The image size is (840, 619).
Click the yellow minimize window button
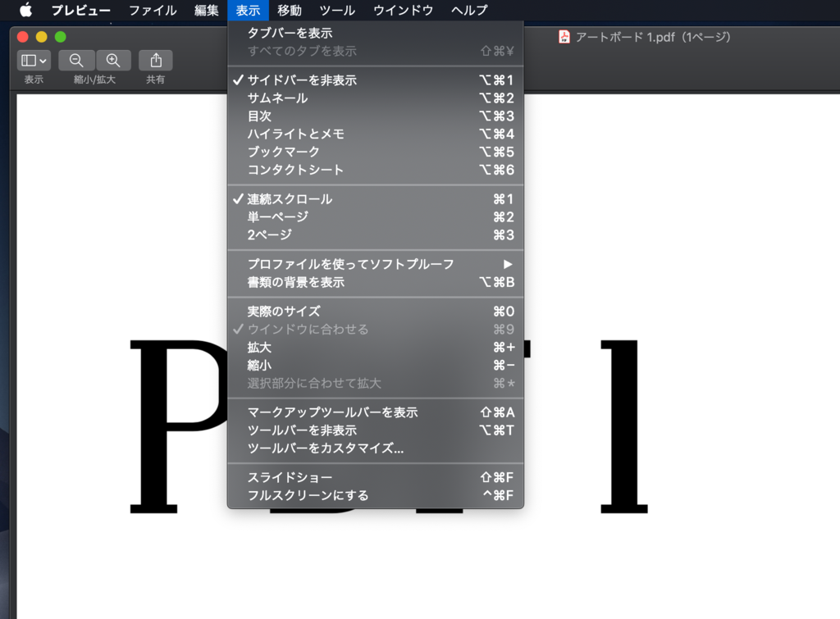point(41,37)
